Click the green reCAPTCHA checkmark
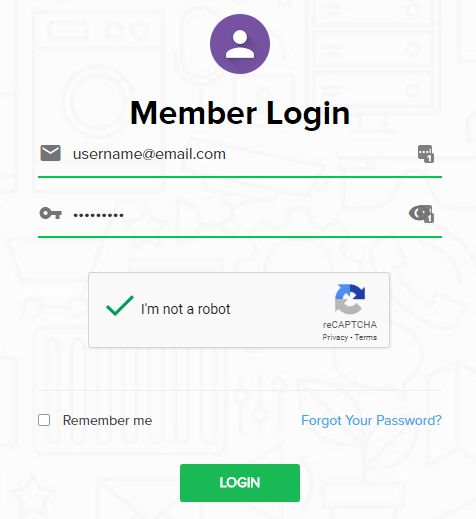Image resolution: width=476 pixels, height=519 pixels. pos(120,305)
